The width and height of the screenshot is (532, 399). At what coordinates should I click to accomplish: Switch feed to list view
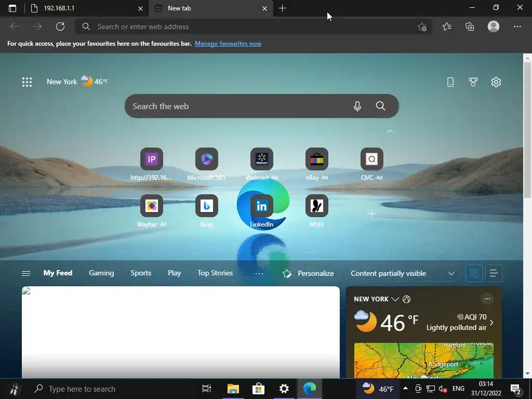click(494, 273)
